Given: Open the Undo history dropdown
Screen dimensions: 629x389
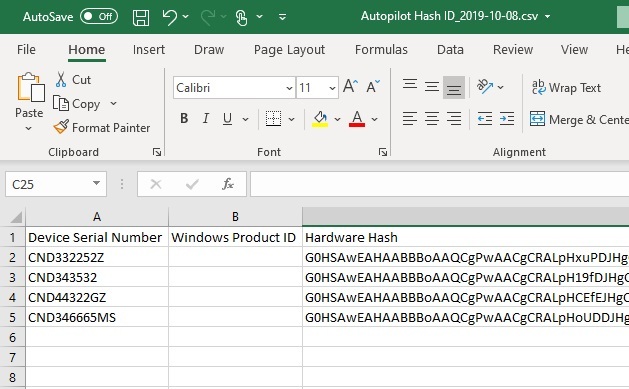Looking at the screenshot, I should point(186,17).
